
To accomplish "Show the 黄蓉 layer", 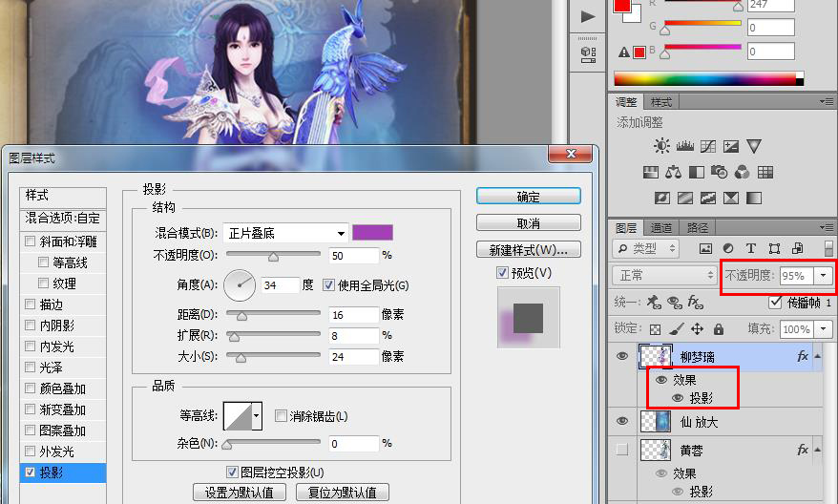I will pos(622,450).
